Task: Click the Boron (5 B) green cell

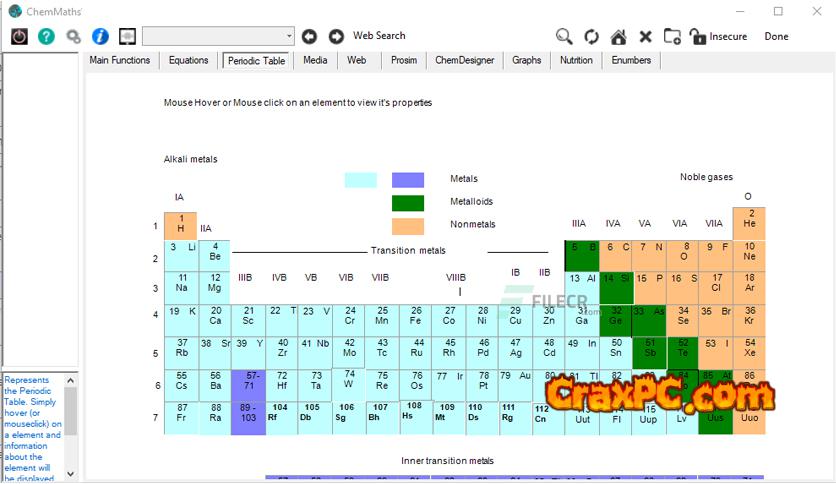Action: click(583, 256)
